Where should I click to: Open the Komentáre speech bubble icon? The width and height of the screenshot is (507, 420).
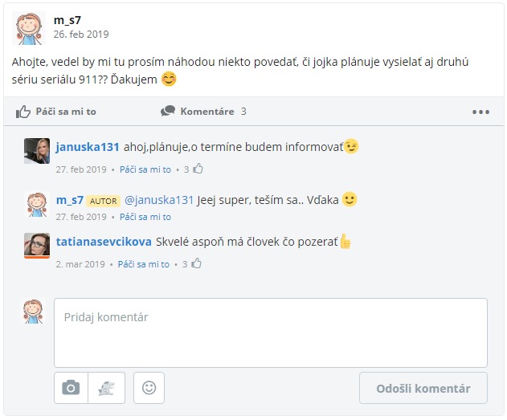pyautogui.click(x=168, y=111)
